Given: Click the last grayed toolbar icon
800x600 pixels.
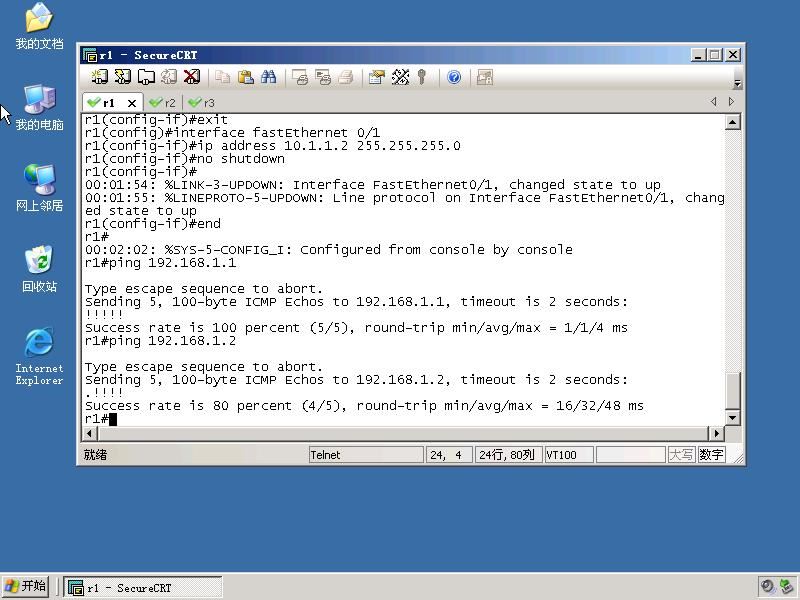Looking at the screenshot, I should coord(484,77).
